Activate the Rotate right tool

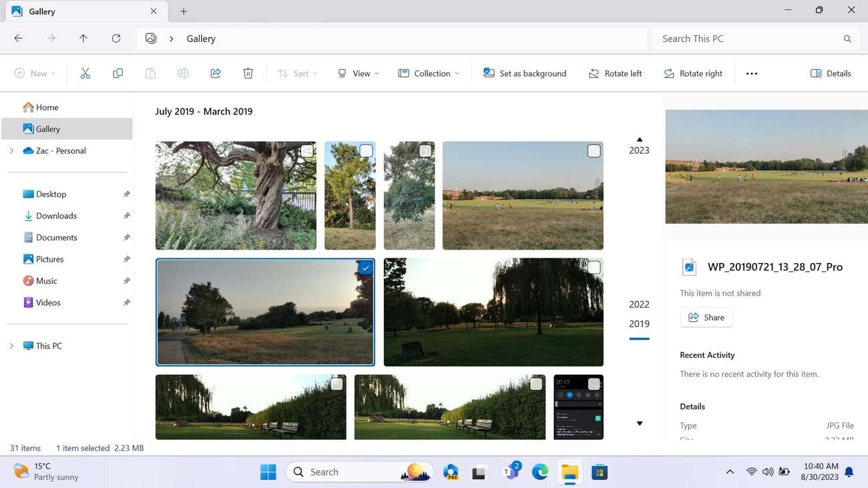(x=692, y=73)
